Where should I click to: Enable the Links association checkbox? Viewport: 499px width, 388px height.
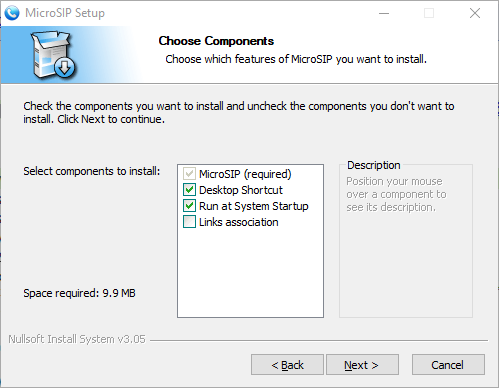pos(189,222)
